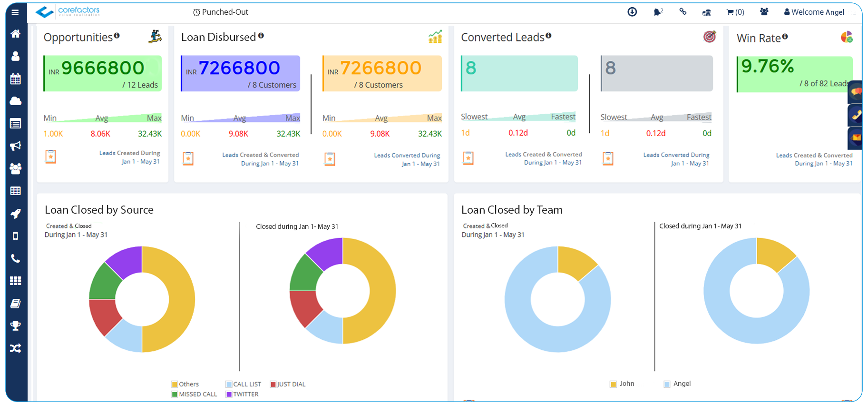Open the megaphone campaigns sidebar icon
This screenshot has width=868, height=403.
pos(15,146)
